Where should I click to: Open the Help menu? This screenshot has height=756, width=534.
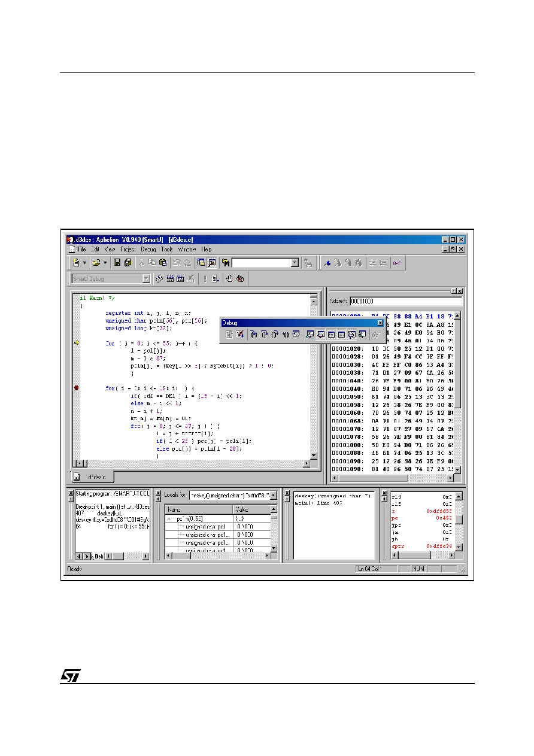point(207,249)
